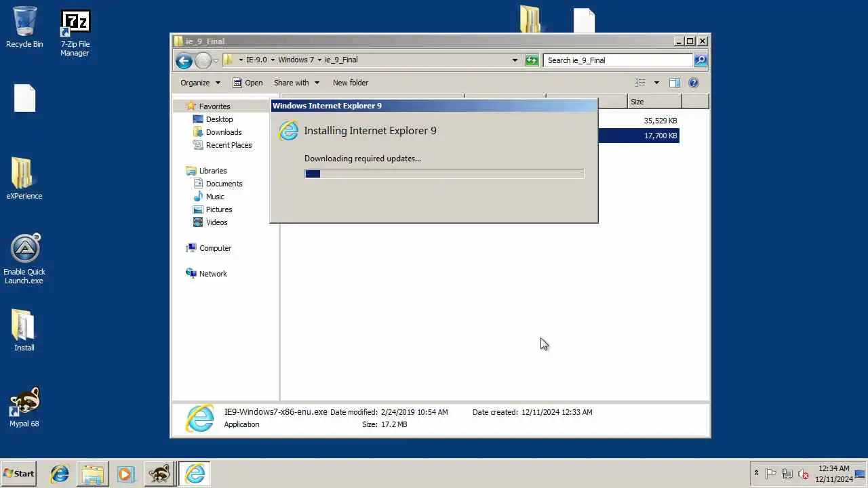This screenshot has height=488, width=868.
Task: Open the Organize dropdown menu
Action: [200, 83]
